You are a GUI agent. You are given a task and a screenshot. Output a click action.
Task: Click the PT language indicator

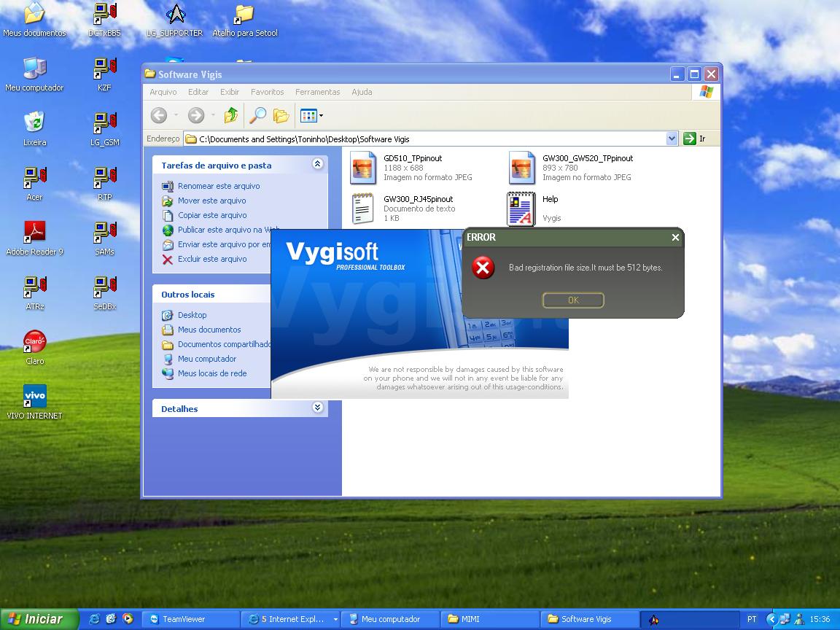pos(752,619)
